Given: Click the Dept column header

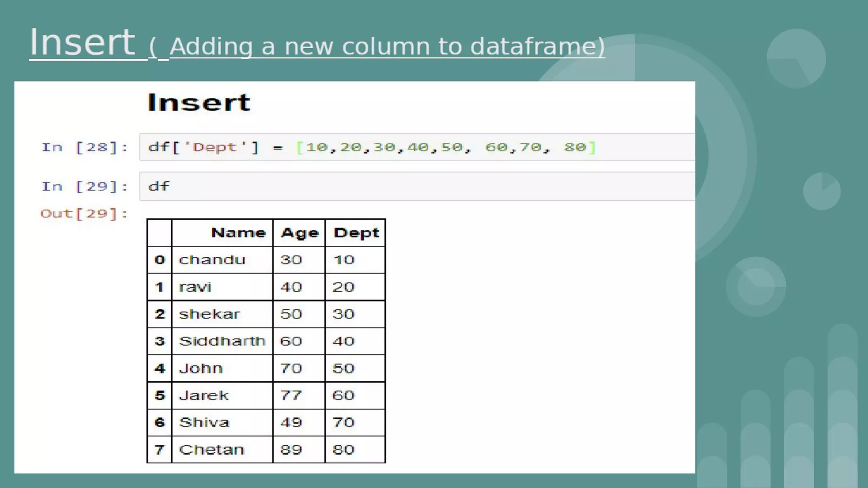Looking at the screenshot, I should coord(356,233).
